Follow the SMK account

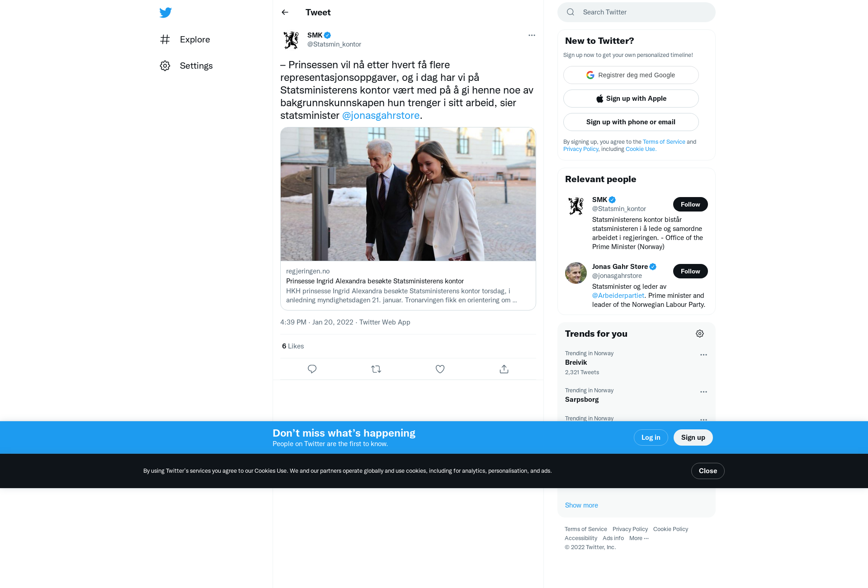(x=690, y=204)
